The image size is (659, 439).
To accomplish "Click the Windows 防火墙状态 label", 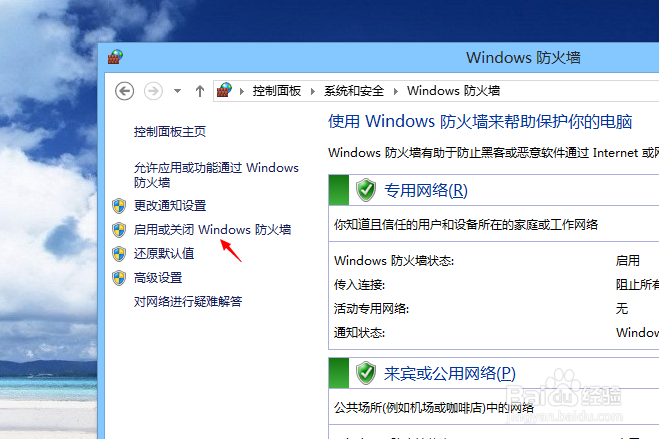I will (394, 261).
